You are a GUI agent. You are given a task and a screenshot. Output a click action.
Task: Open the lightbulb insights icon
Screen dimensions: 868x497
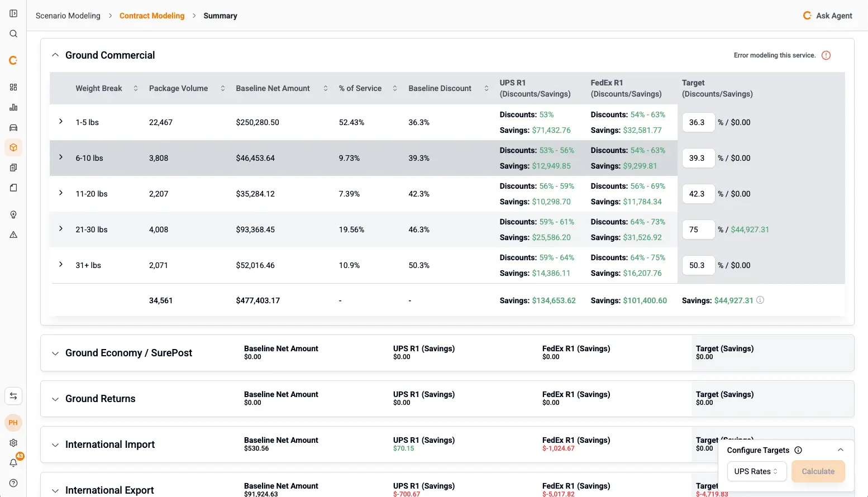(x=13, y=214)
